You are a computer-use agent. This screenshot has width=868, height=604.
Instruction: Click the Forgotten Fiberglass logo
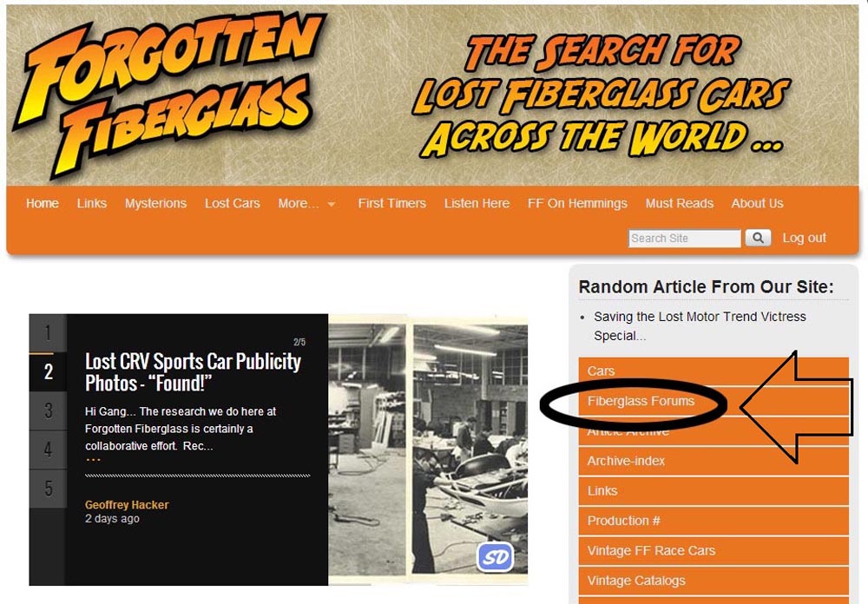click(x=169, y=94)
